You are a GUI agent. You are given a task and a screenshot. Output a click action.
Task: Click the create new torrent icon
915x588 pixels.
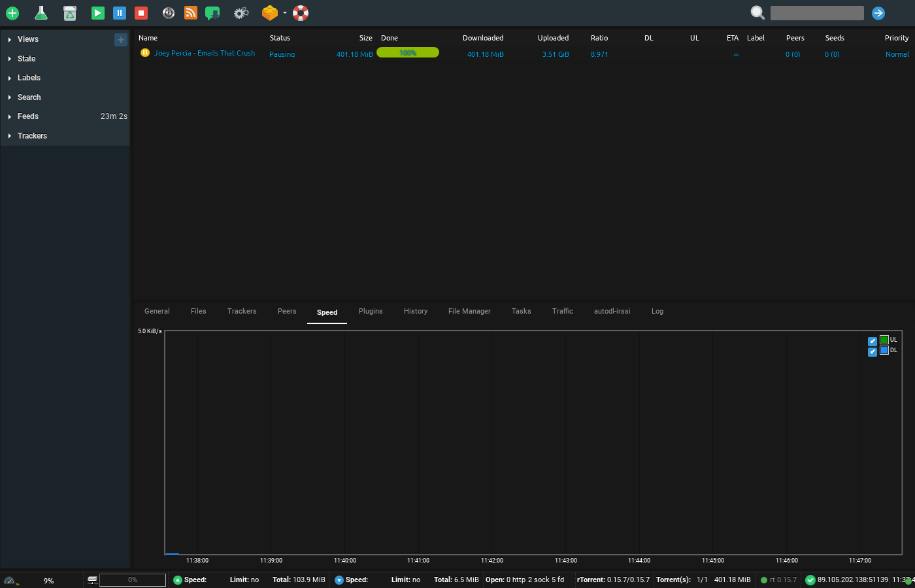(41, 13)
